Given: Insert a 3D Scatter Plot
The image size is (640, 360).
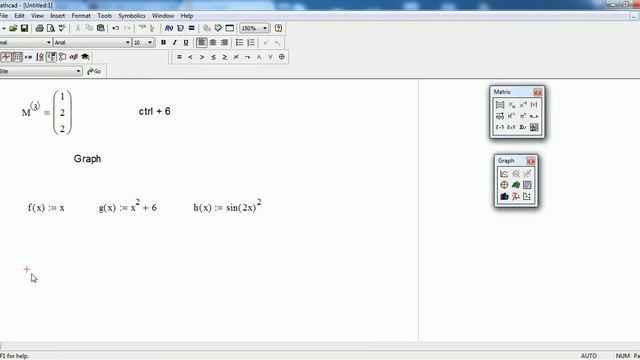Looking at the screenshot, I should pos(516,196).
